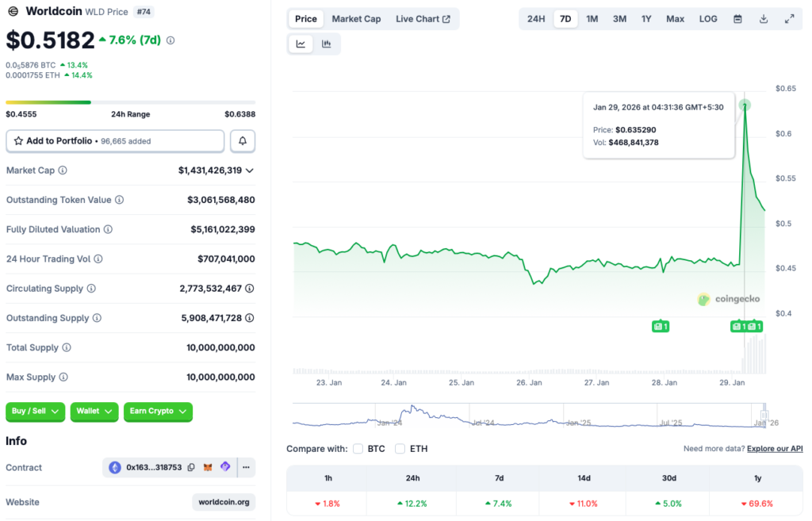Switch to the Market Cap tab

tap(356, 19)
